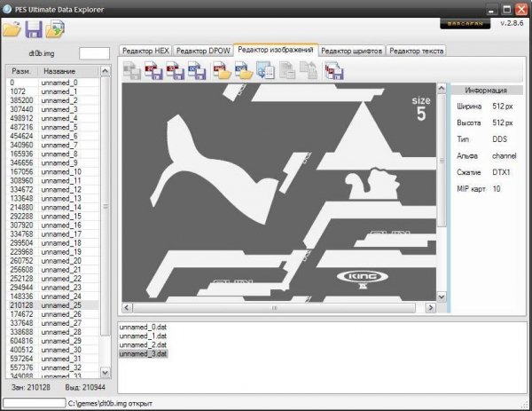Select highlighted unnamed_3.dat in lower list
Image resolution: width=532 pixels, height=411 pixels.
143,353
